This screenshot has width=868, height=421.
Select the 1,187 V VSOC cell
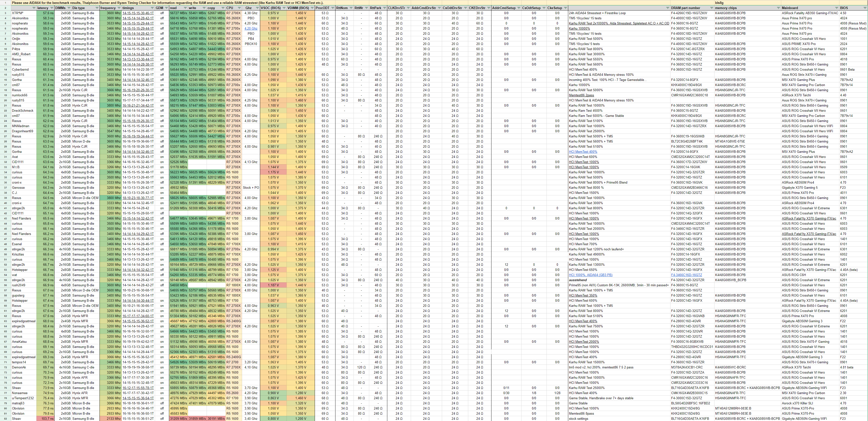point(273,285)
